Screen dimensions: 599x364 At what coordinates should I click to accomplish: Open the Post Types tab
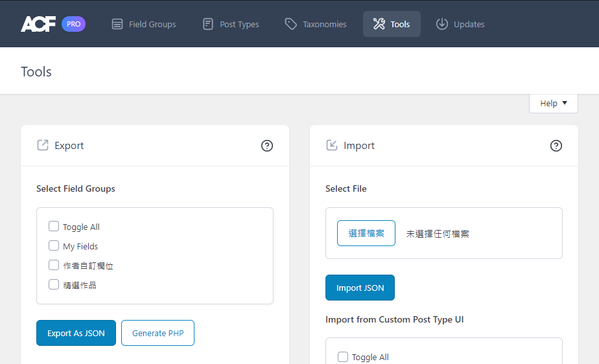point(231,24)
